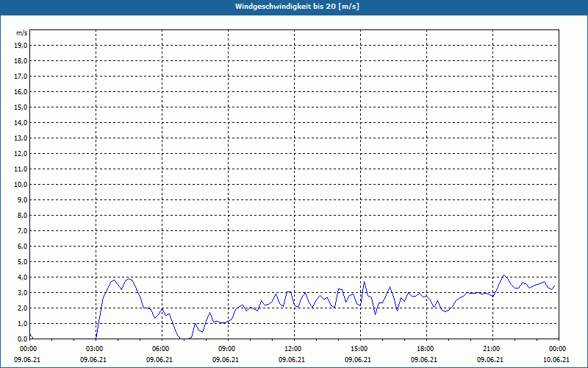Click the "1,0" y-axis label
588x368 pixels.
23,324
